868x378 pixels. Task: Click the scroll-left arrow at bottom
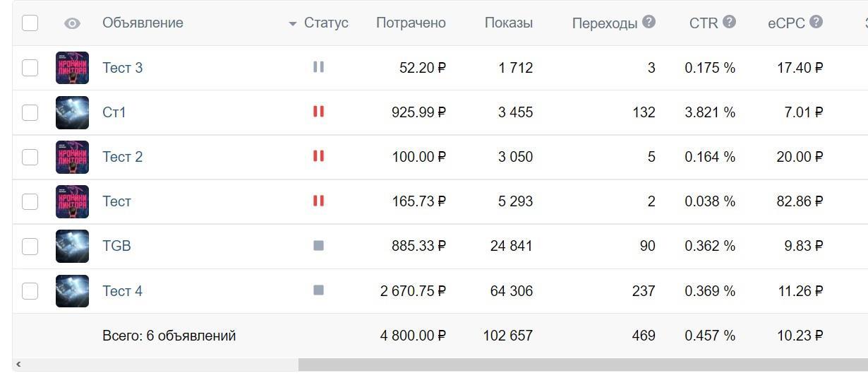point(18,365)
